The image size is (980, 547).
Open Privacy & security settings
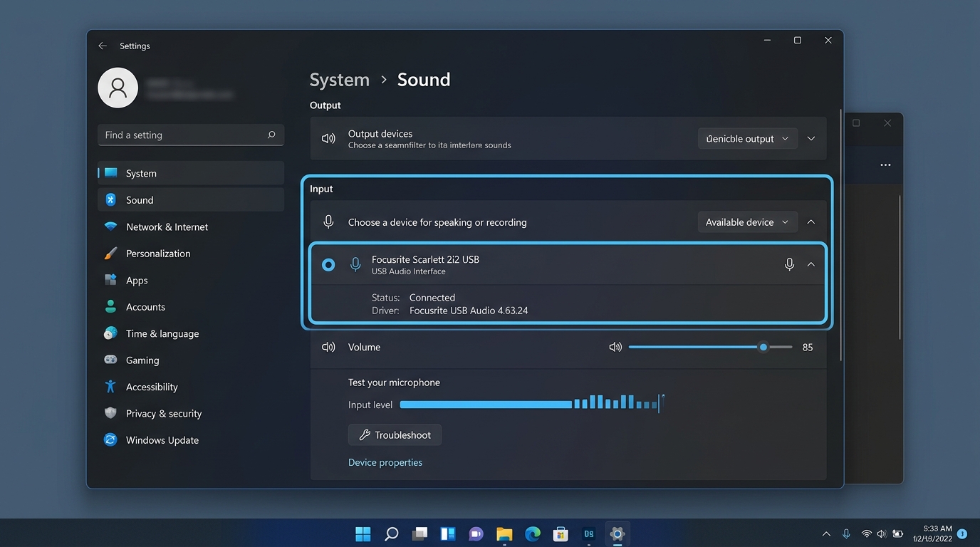click(x=191, y=414)
